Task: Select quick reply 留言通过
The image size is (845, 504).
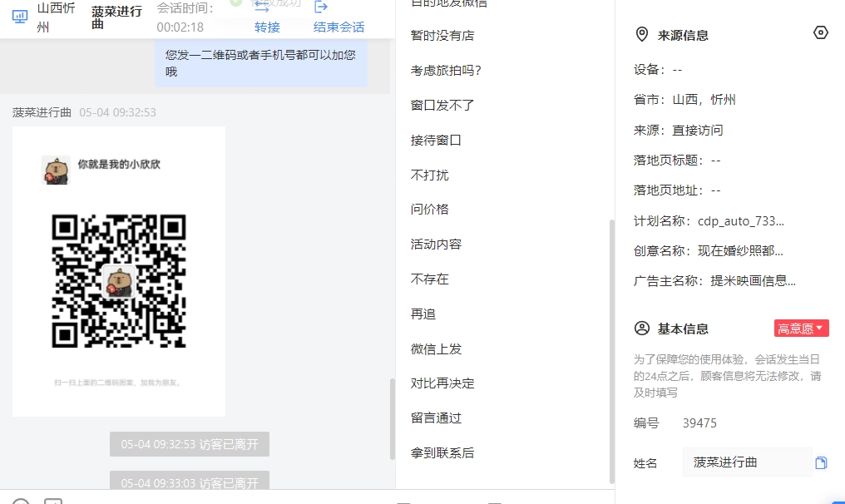Action: click(x=436, y=418)
